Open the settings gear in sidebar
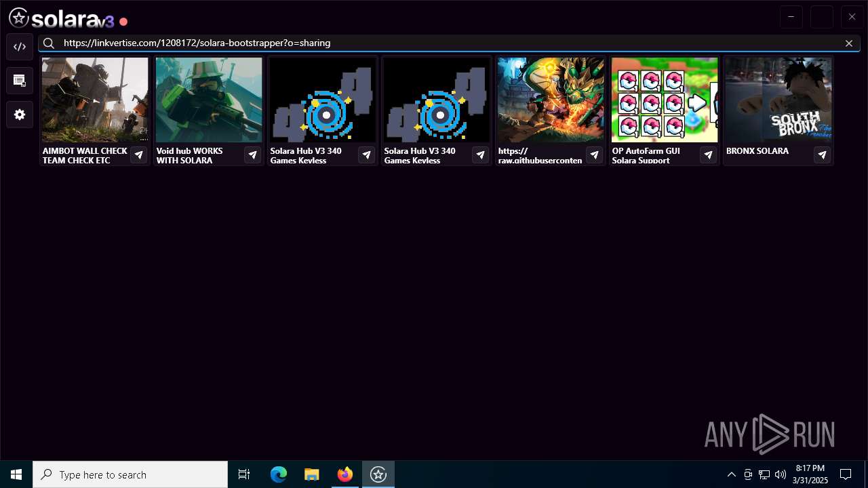This screenshot has width=868, height=488. [20, 115]
